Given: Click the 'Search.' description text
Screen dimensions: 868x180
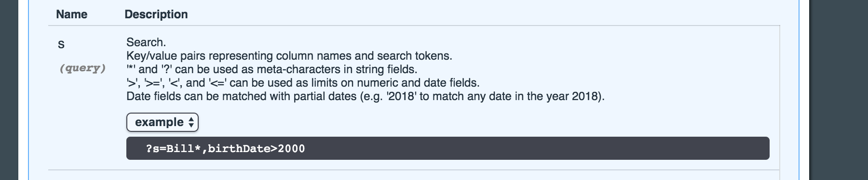Looking at the screenshot, I should (146, 42).
